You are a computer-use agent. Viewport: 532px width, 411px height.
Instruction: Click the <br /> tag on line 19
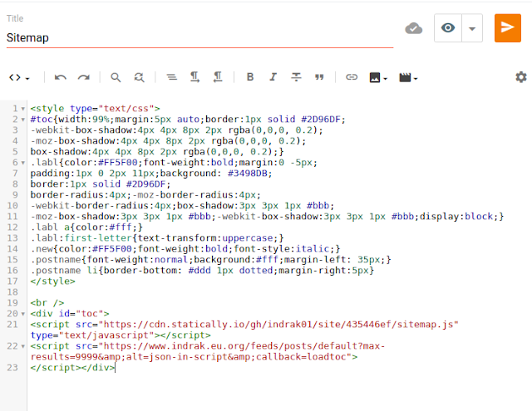[x=47, y=303]
